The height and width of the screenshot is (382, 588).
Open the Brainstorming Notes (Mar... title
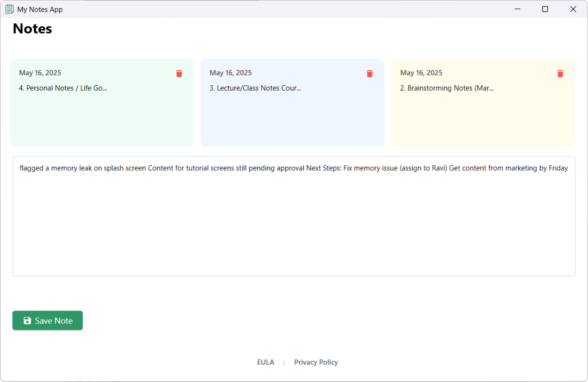click(447, 88)
